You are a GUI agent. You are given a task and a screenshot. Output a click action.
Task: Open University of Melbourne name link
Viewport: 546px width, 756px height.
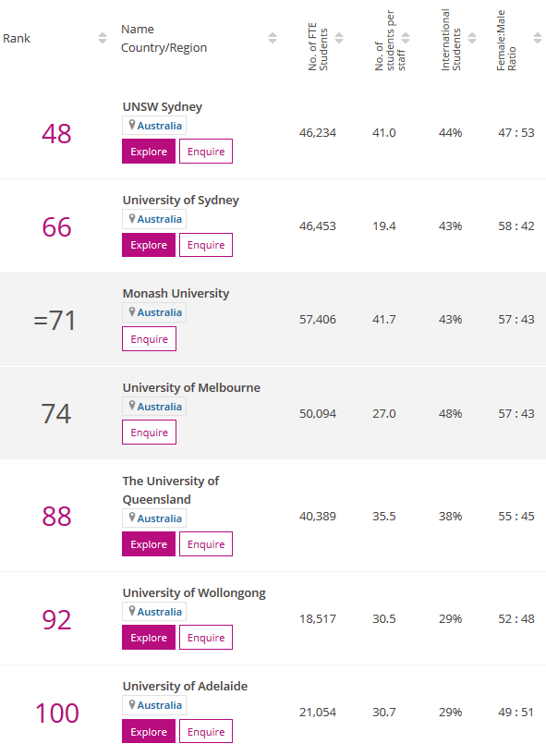click(191, 387)
